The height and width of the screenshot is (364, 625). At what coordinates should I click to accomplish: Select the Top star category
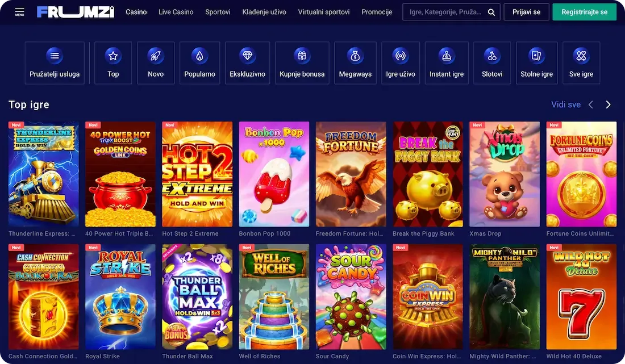point(113,63)
